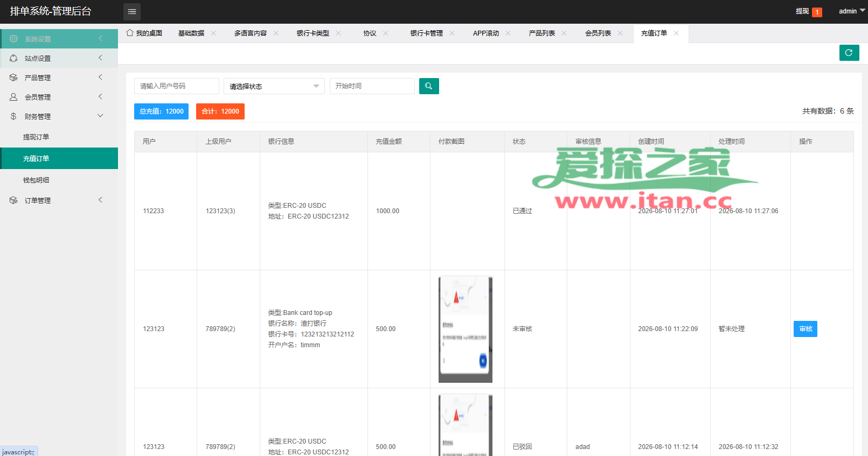Close the 会员列表 tab
The width and height of the screenshot is (868, 456).
[x=620, y=33]
